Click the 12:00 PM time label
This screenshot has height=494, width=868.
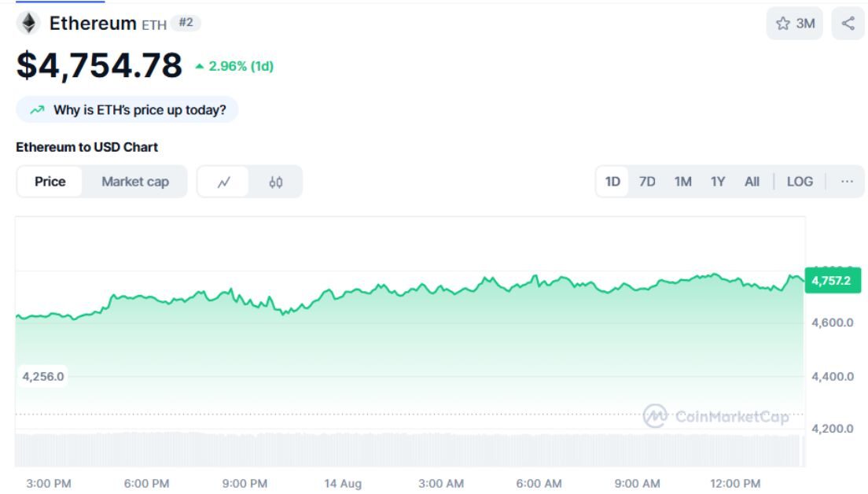735,484
